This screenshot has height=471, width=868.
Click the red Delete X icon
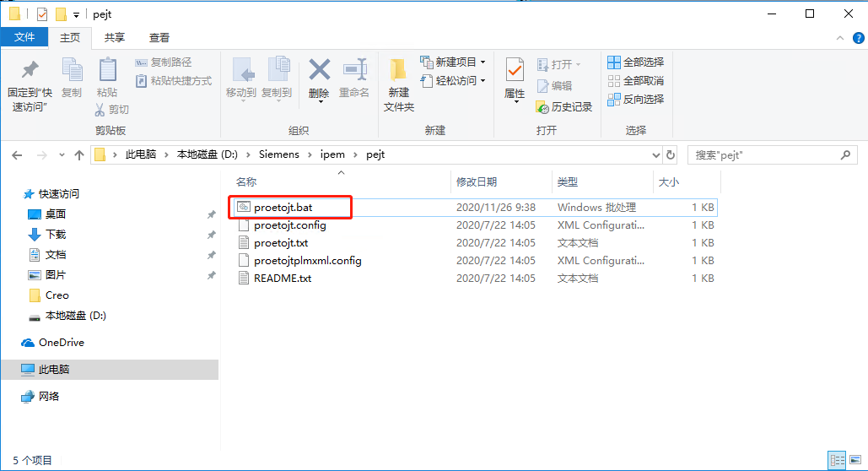tap(320, 70)
